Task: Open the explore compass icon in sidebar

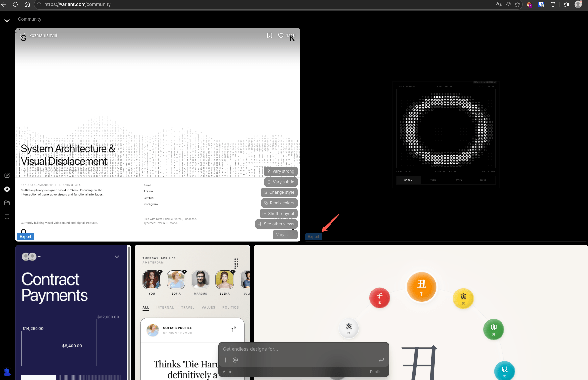Action: coord(7,189)
